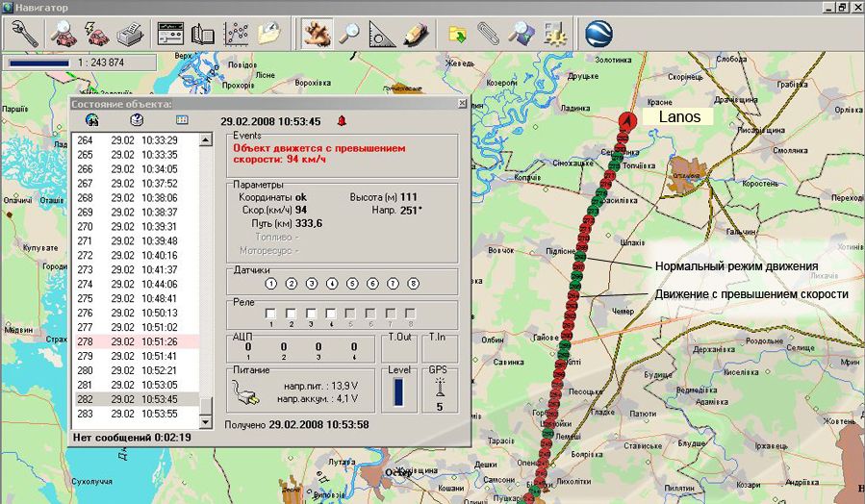The height and width of the screenshot is (504, 865).
Task: Launch the Google Earth globe icon
Action: (599, 34)
